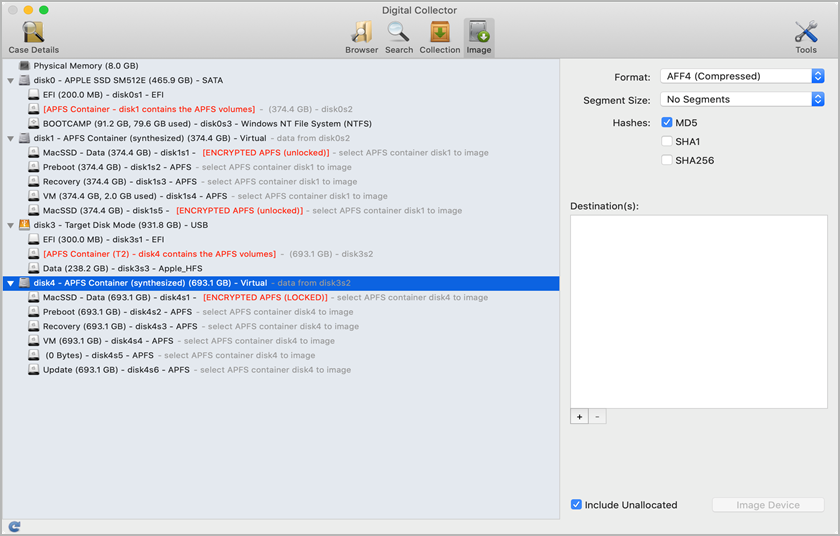Switch to the Browser view
Viewport: 840px width, 536px height.
coord(362,36)
